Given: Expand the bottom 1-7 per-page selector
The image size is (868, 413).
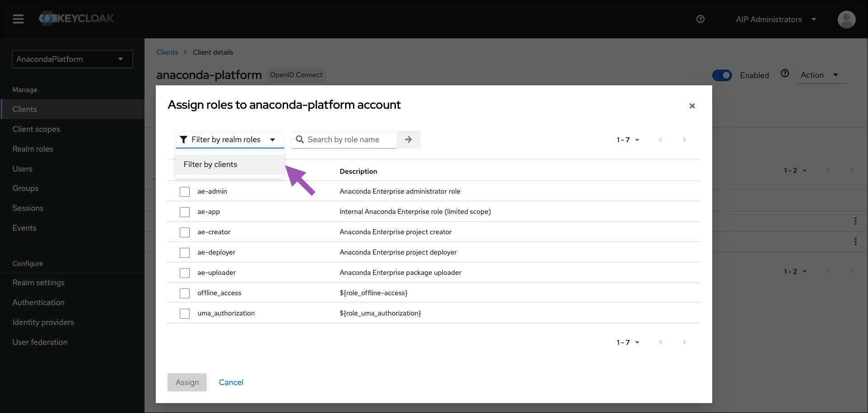Looking at the screenshot, I should pyautogui.click(x=628, y=343).
